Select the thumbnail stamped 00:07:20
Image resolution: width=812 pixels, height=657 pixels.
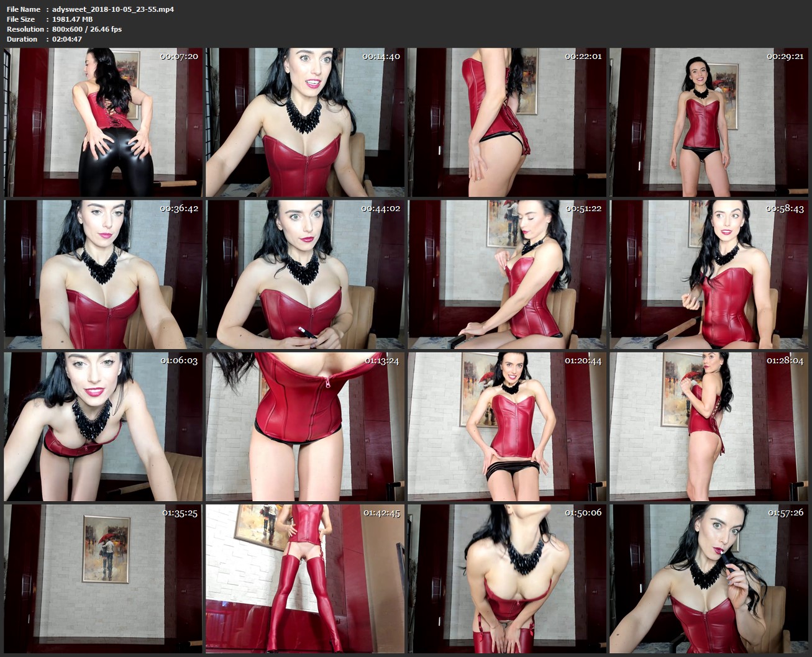(103, 122)
